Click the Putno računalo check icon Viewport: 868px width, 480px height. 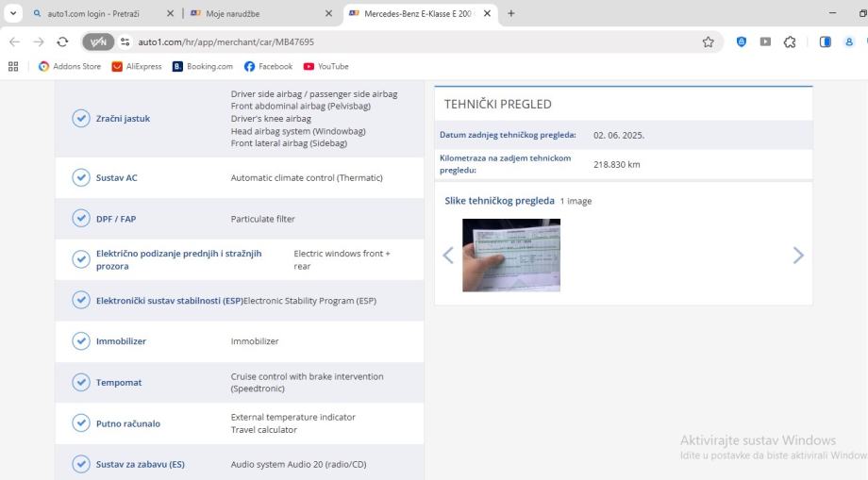pyautogui.click(x=81, y=423)
